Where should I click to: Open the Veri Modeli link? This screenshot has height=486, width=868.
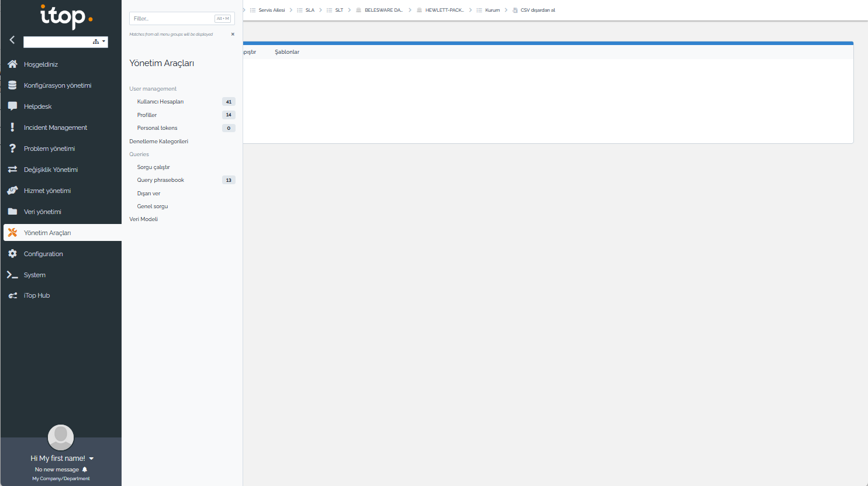click(143, 219)
